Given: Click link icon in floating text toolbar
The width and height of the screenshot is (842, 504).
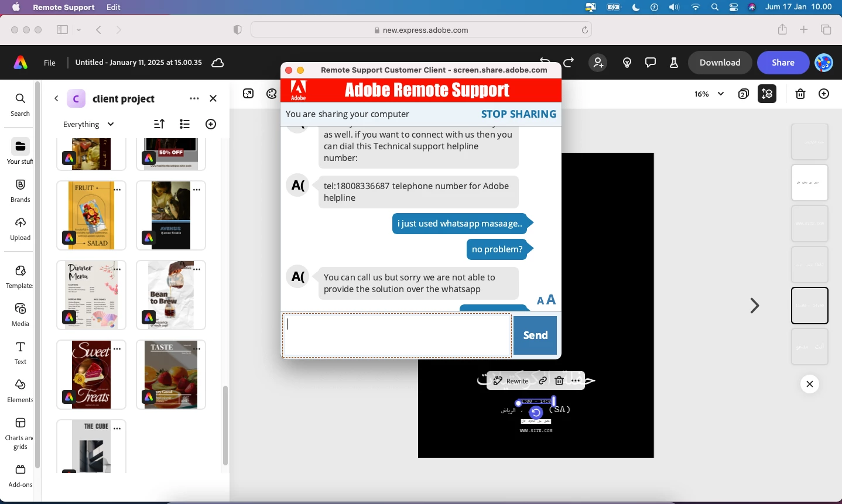Looking at the screenshot, I should click(543, 381).
